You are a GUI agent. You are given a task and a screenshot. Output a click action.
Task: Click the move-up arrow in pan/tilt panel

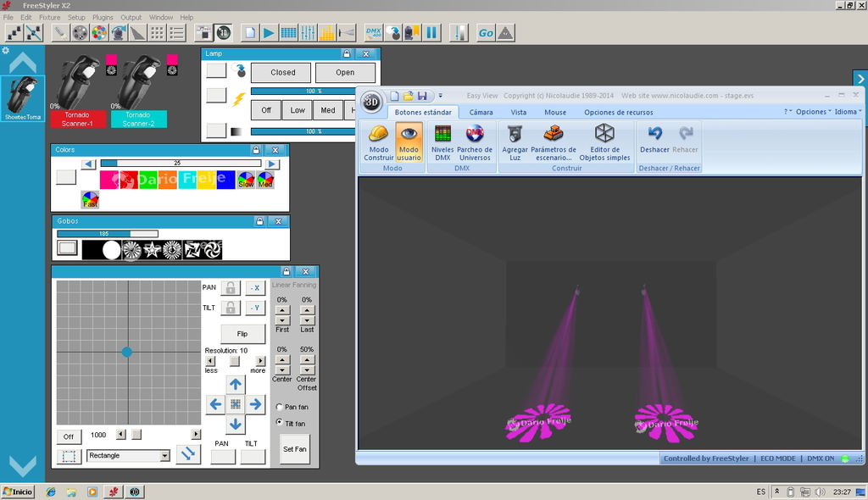pos(236,384)
